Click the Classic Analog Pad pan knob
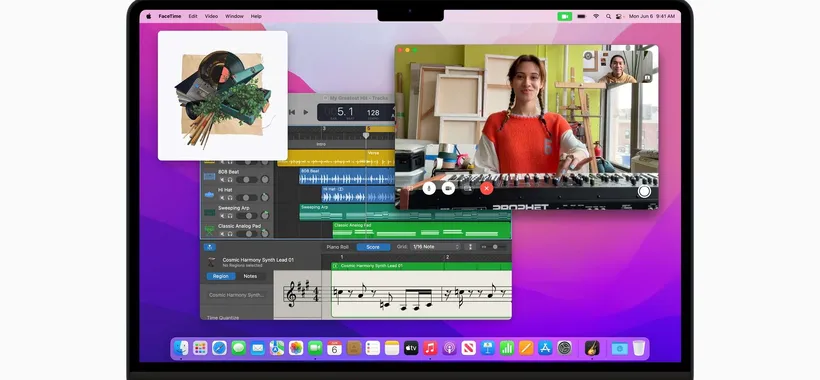The width and height of the screenshot is (820, 380). click(x=265, y=234)
